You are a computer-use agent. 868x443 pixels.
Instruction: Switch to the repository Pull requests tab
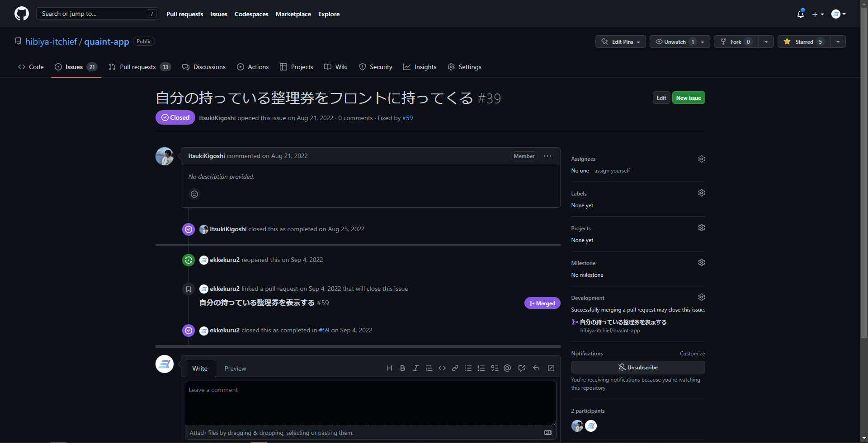[x=140, y=67]
